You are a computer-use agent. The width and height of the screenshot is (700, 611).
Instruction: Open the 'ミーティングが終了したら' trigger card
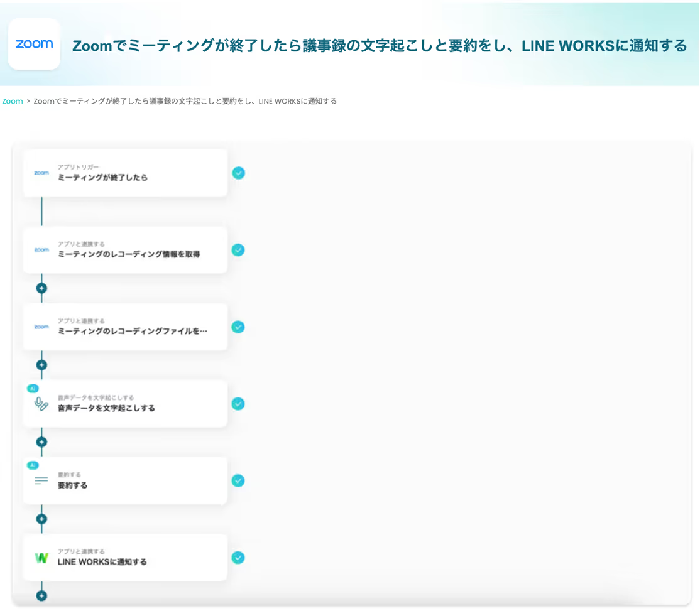coord(125,173)
